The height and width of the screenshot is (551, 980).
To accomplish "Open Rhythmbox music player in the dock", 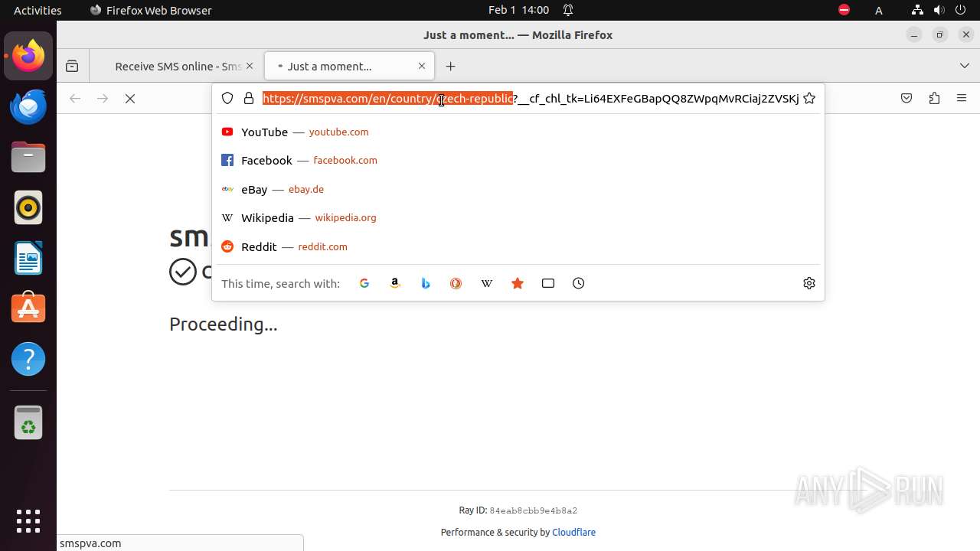I will (28, 207).
